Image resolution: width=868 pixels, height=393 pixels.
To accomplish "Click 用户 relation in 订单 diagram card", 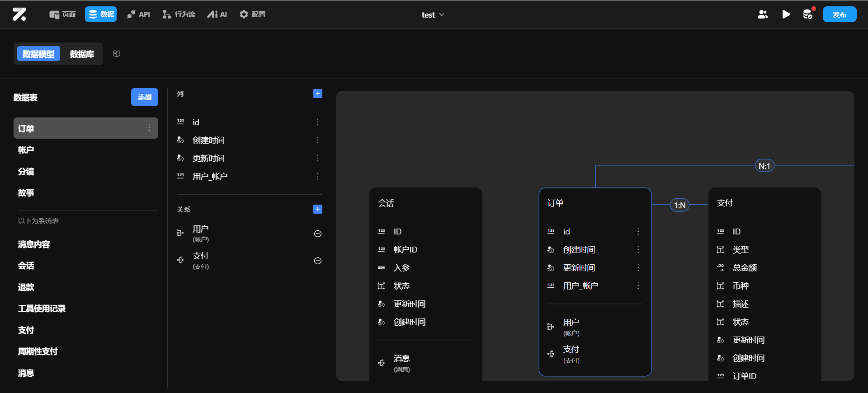I will (595, 327).
